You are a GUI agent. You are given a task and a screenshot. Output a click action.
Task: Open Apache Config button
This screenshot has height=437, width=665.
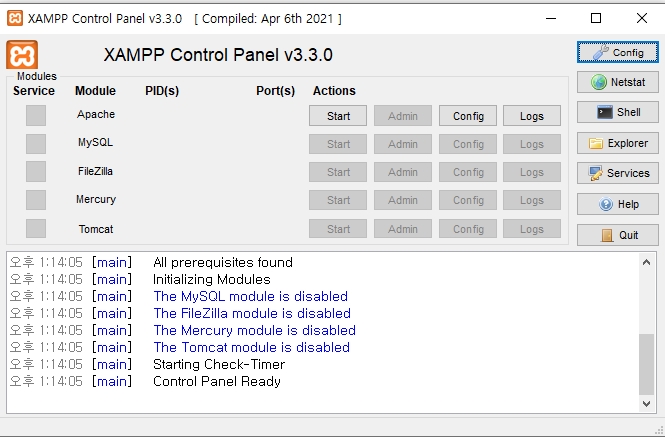tap(468, 116)
